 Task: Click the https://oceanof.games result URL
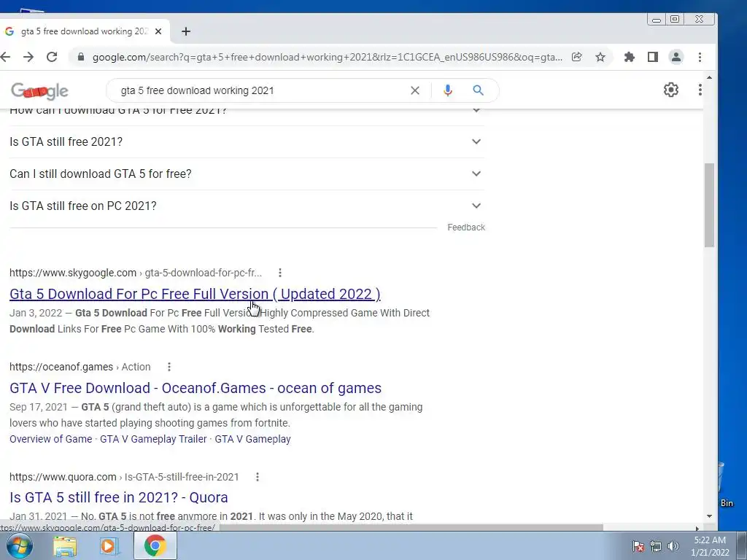61,367
